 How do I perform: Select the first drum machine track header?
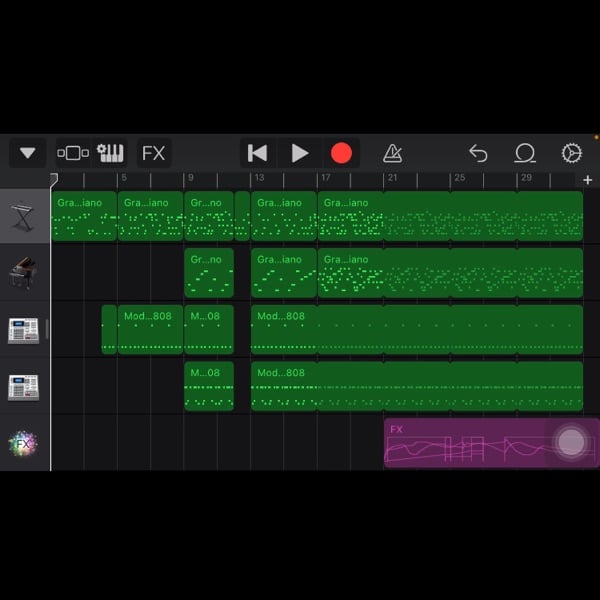tap(24, 330)
